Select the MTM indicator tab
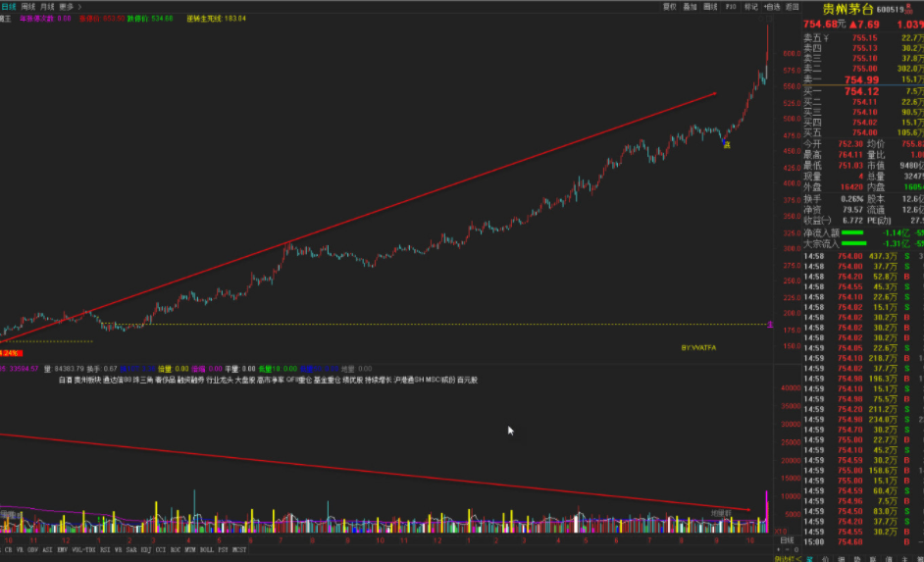The width and height of the screenshot is (924, 562). coord(189,549)
